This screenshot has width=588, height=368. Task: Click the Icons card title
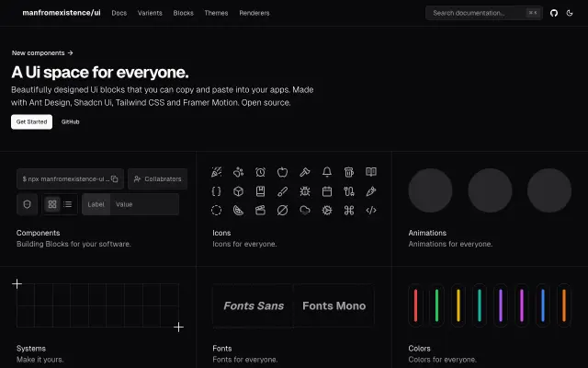tap(221, 233)
